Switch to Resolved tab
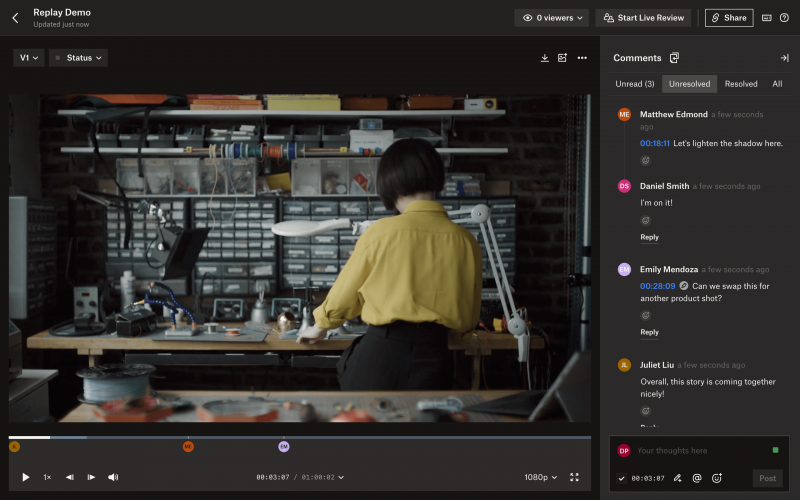 pyautogui.click(x=741, y=84)
